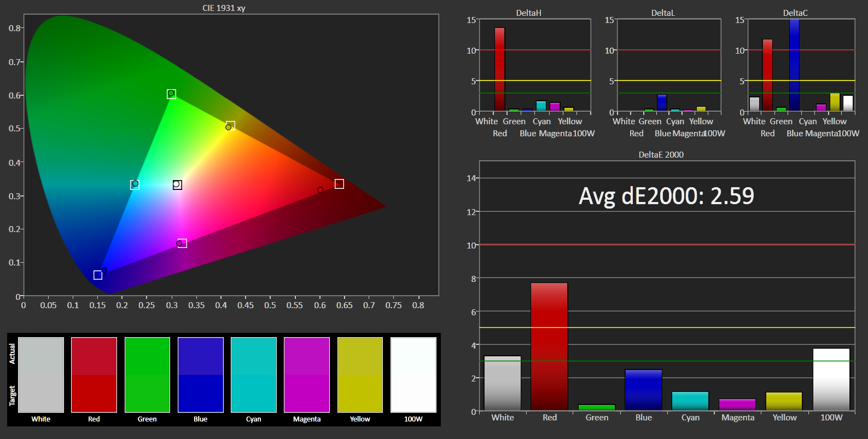Click the Yellow bar in DeltaE 2000 chart

pyautogui.click(x=784, y=402)
